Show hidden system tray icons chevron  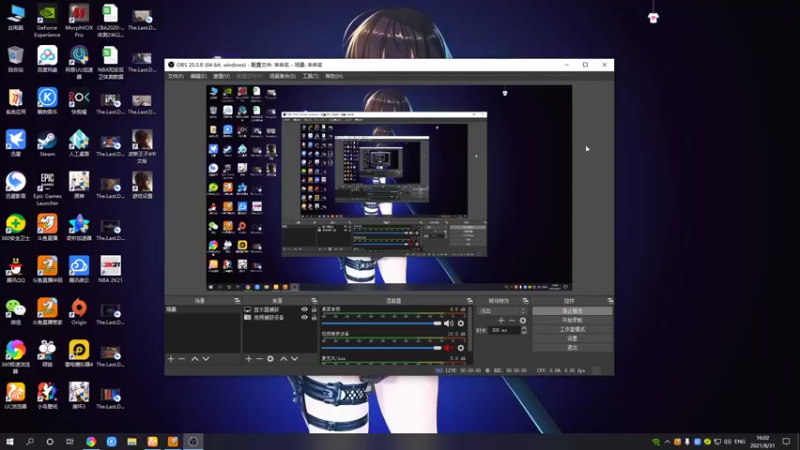tap(667, 441)
